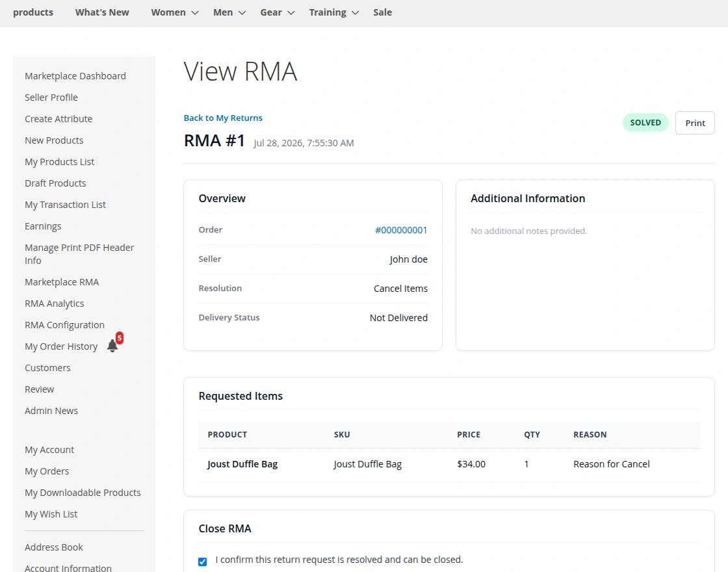This screenshot has height=572, width=728.
Task: Click the PRICE column header
Action: (469, 435)
